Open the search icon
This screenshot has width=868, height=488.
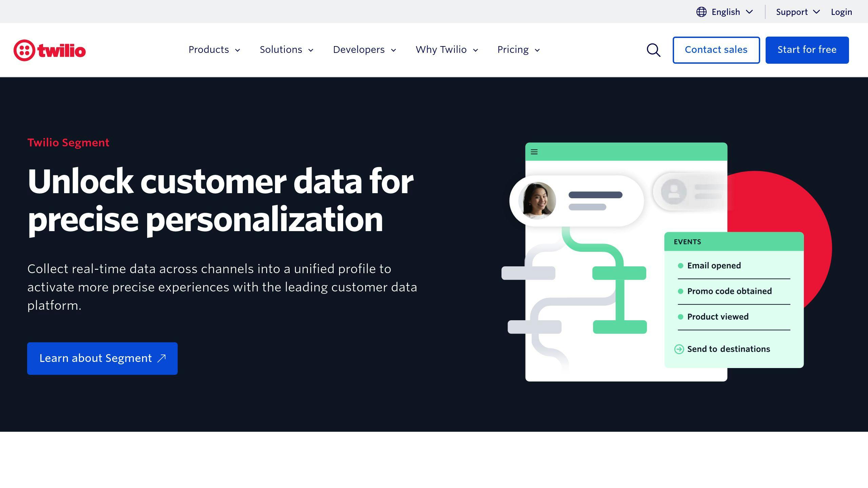654,50
